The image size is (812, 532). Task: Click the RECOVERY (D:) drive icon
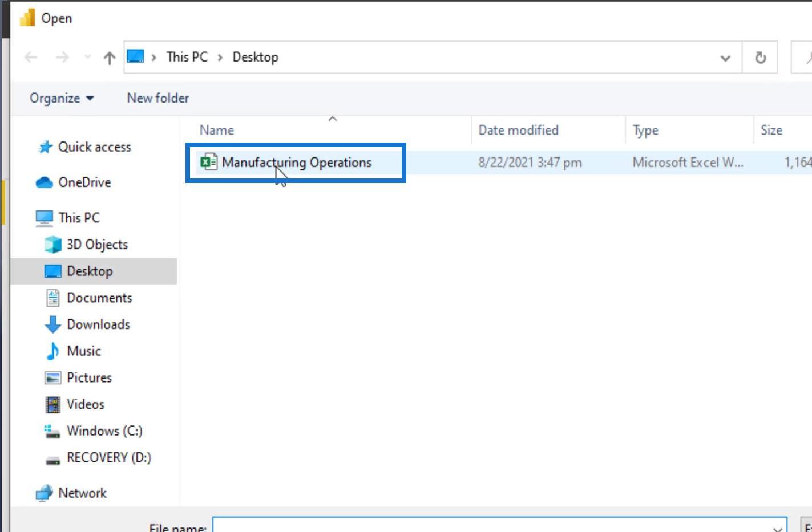(x=52, y=460)
